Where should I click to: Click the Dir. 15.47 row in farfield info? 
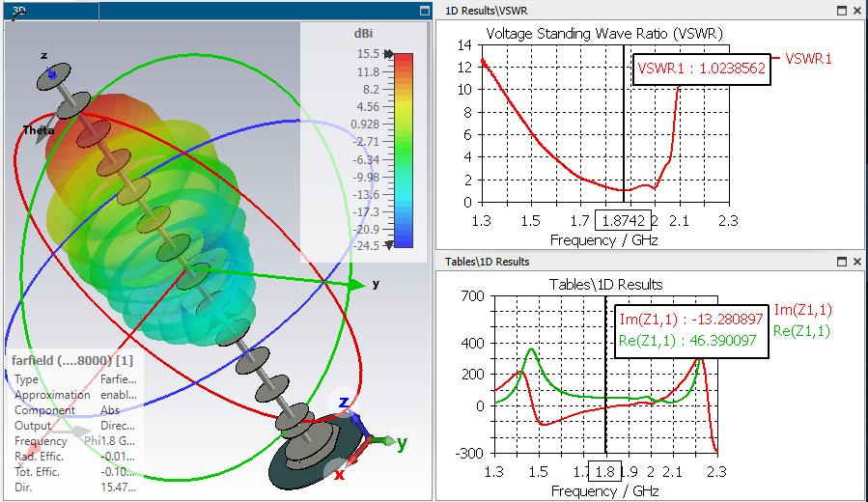[x=74, y=488]
